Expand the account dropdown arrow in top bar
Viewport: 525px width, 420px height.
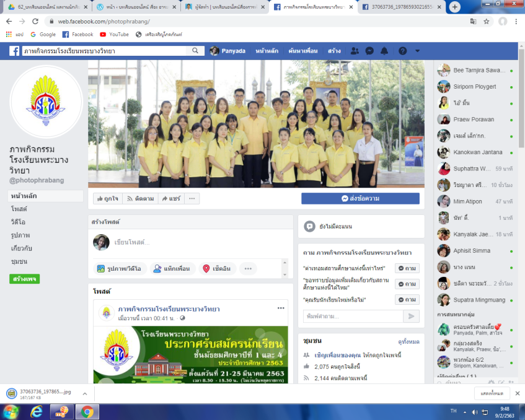tap(417, 51)
